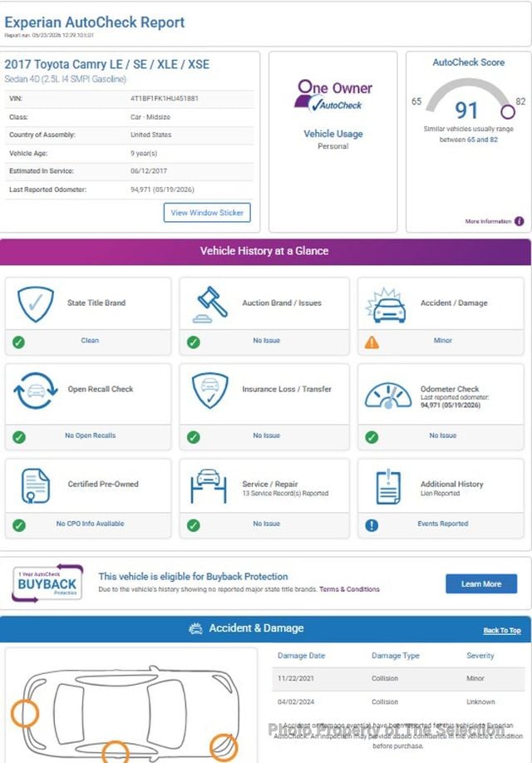Click the blue alert icon beside Events Reported
The image size is (532, 763).
[372, 525]
